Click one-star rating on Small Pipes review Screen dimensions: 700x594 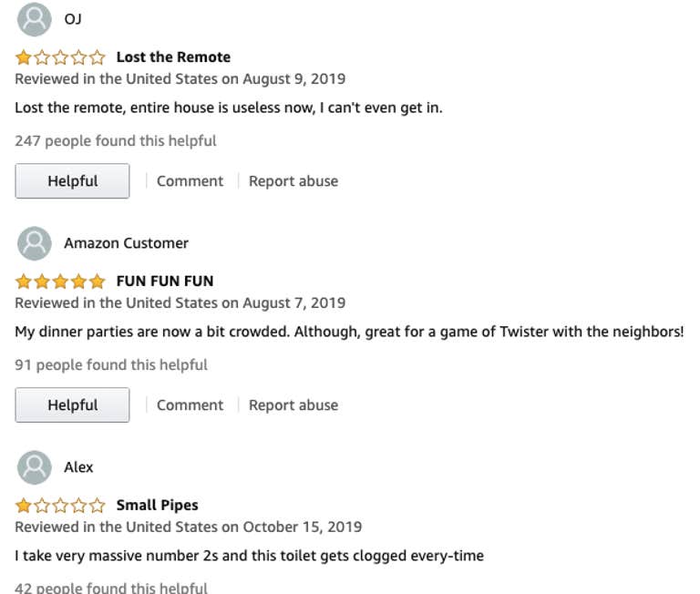click(60, 506)
